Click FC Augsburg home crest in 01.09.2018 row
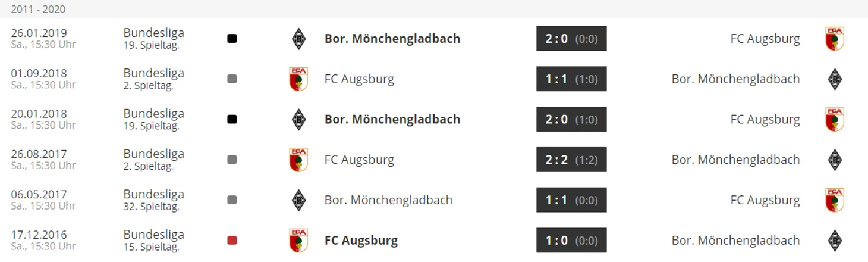Screen dimensions: 868x262 click(298, 79)
